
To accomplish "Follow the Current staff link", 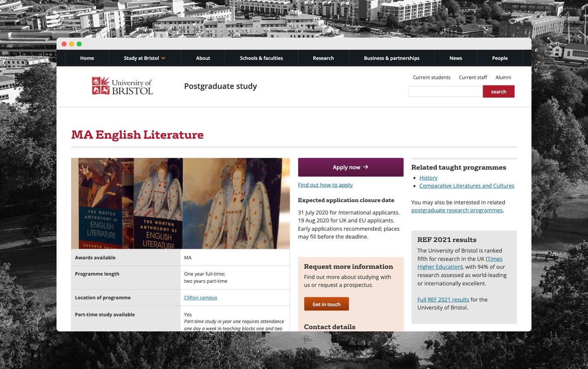I will 473,77.
